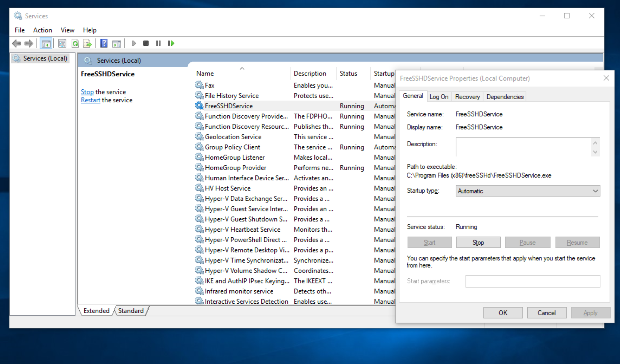Select the Hyper-V Time Synchronization row
Screen dimensions: 620x364
click(294, 260)
